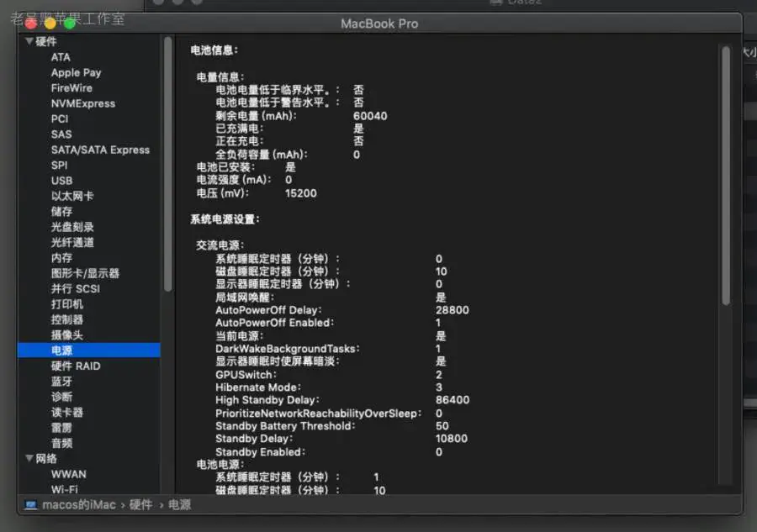Click the AutoPowerOff Delay value 28800
The image size is (757, 532).
point(453,310)
